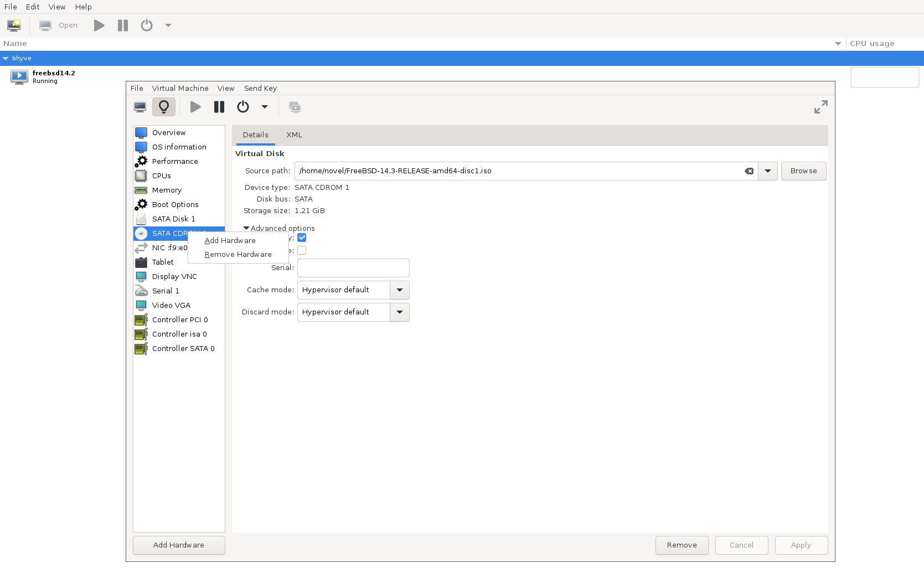This screenshot has width=924, height=578.
Task: Open the Discard mode dropdown
Action: (x=399, y=312)
